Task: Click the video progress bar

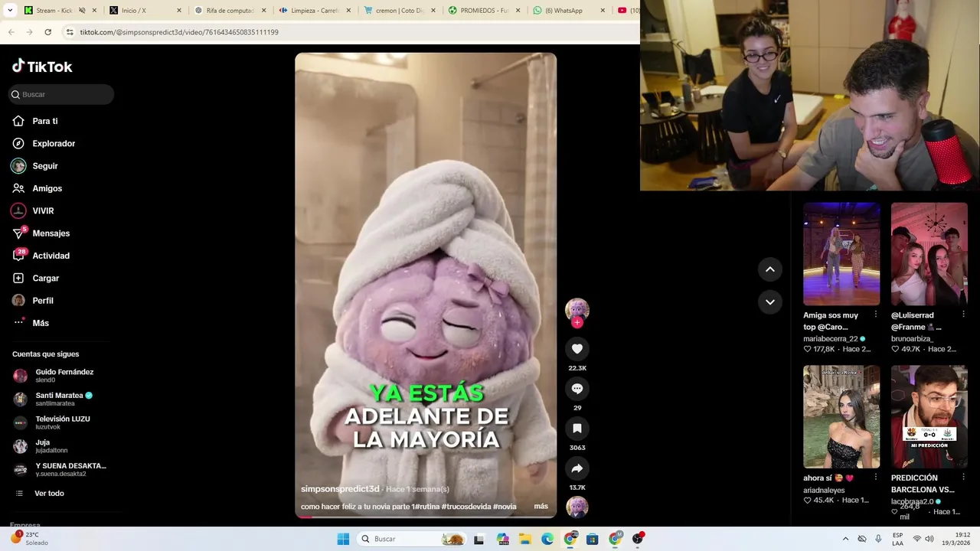Action: [426, 517]
